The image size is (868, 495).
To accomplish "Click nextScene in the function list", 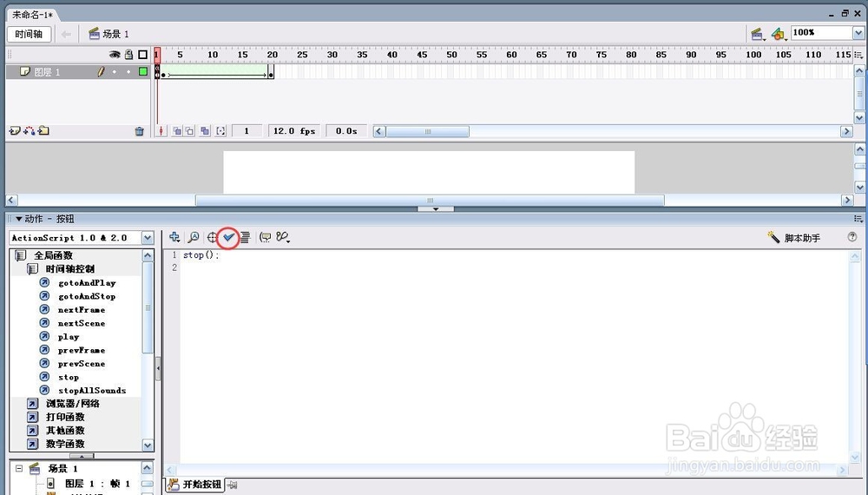I will point(82,323).
